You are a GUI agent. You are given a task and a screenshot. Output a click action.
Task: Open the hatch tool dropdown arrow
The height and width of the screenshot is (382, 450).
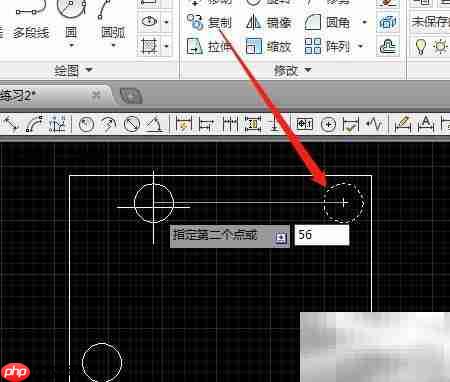tap(166, 46)
